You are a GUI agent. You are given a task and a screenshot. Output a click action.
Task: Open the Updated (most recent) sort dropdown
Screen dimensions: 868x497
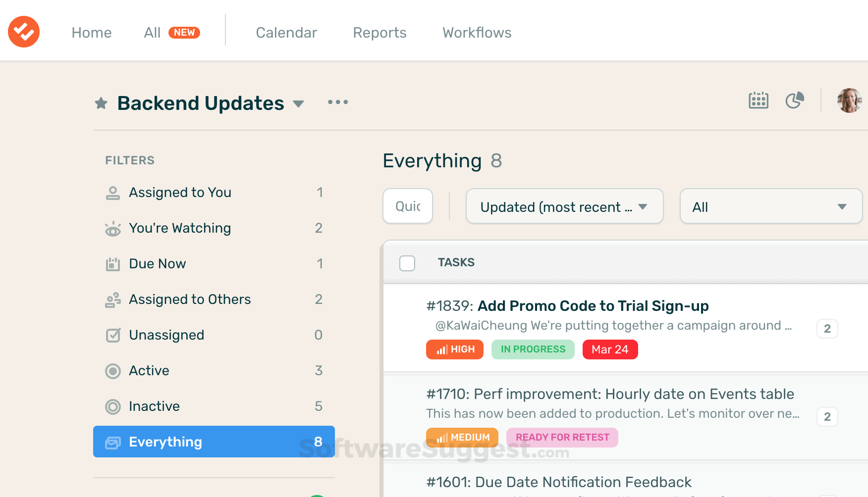click(564, 206)
